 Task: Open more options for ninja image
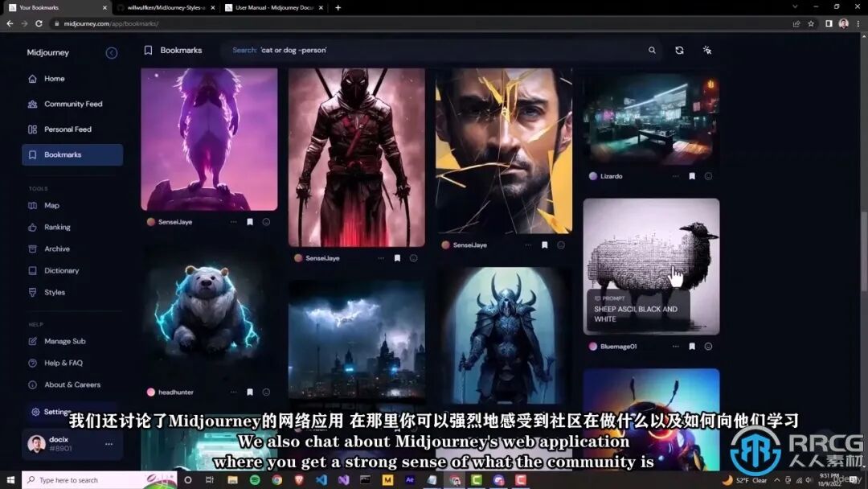[x=381, y=258]
